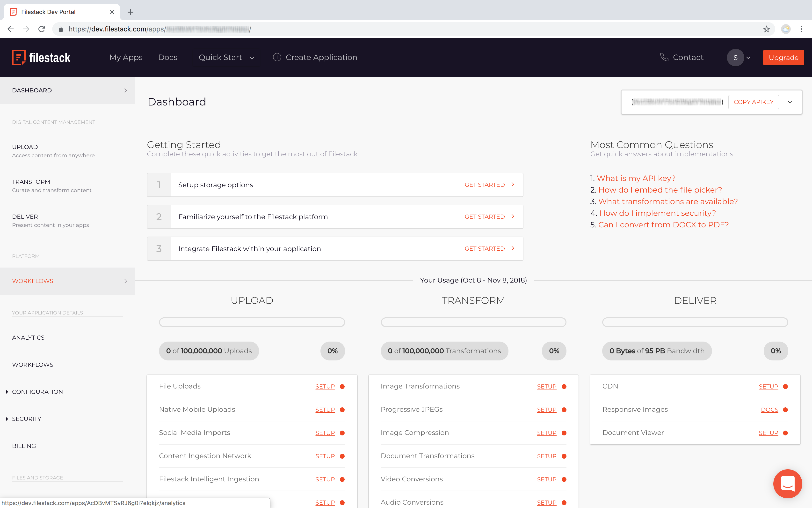Click the UPLOAD usage progress bar

click(x=252, y=322)
